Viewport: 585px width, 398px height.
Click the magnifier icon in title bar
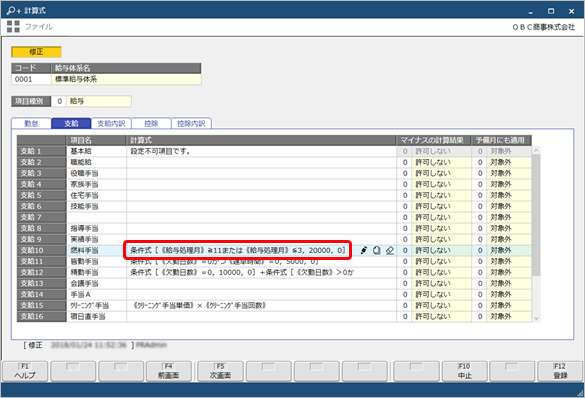(x=14, y=10)
